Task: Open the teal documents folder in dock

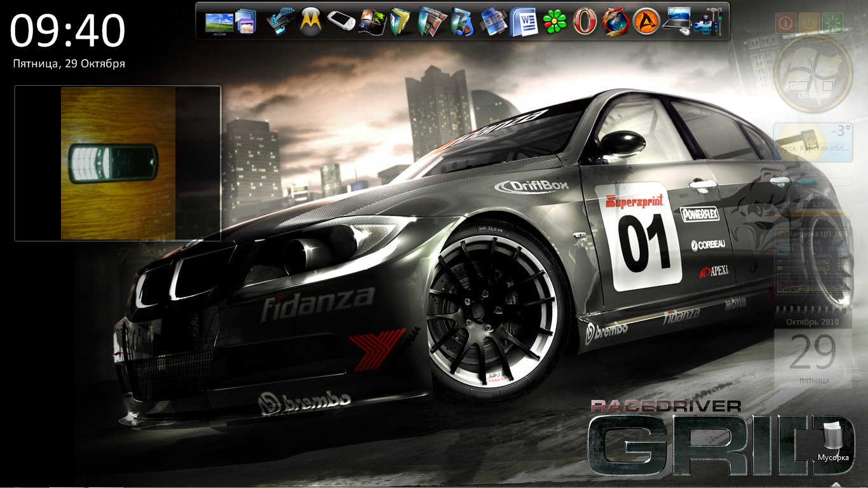Action: pos(402,22)
